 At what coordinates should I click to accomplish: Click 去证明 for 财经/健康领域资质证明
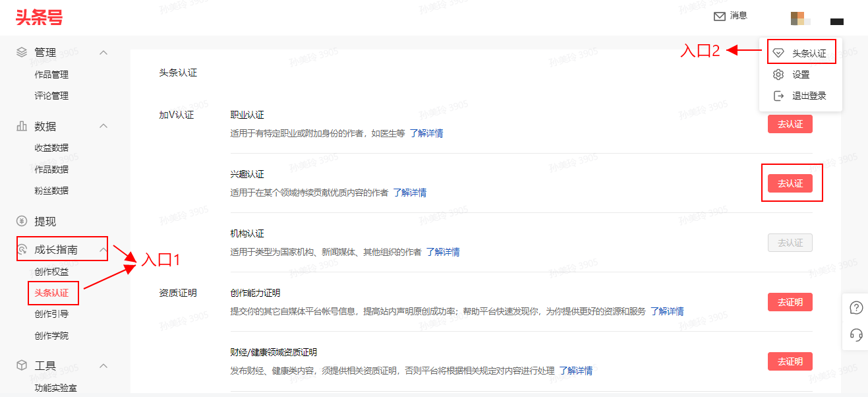coord(790,361)
